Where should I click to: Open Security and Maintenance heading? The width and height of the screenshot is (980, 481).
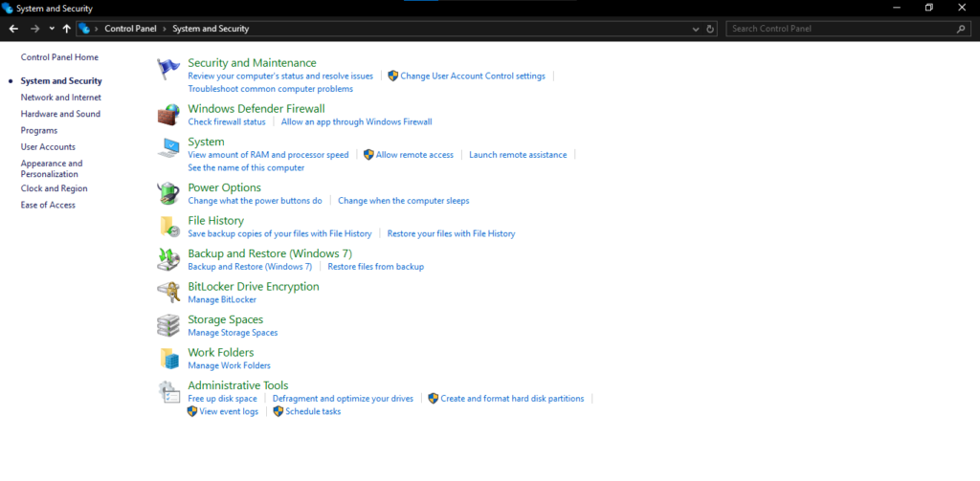point(252,62)
